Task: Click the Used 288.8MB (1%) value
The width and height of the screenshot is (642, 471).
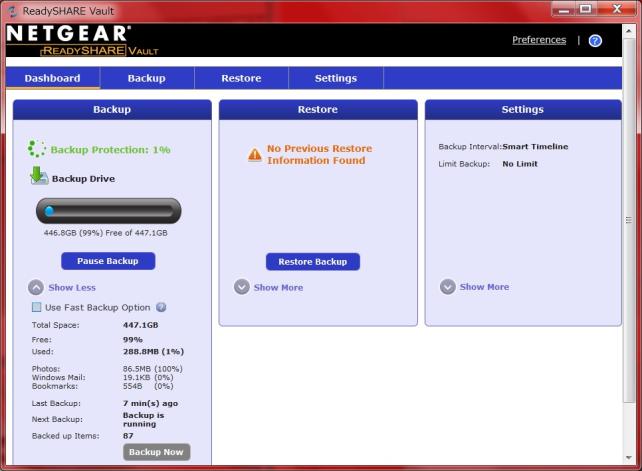Action: [x=153, y=351]
